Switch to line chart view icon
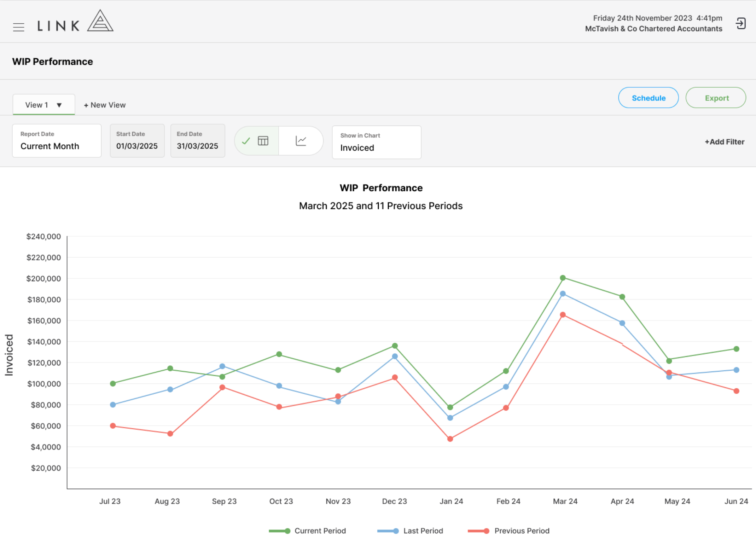Screen dimensions: 756x539 tap(301, 141)
